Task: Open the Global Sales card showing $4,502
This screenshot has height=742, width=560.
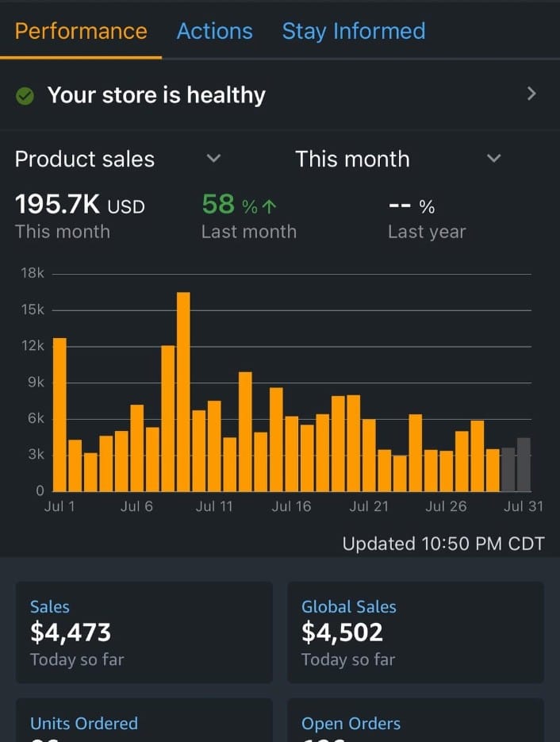Action: (415, 632)
